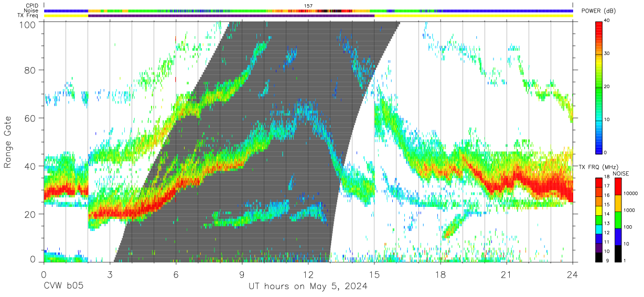This screenshot has width=644, height=297.
Task: Click the CPID label at top left
Action: point(32,6)
